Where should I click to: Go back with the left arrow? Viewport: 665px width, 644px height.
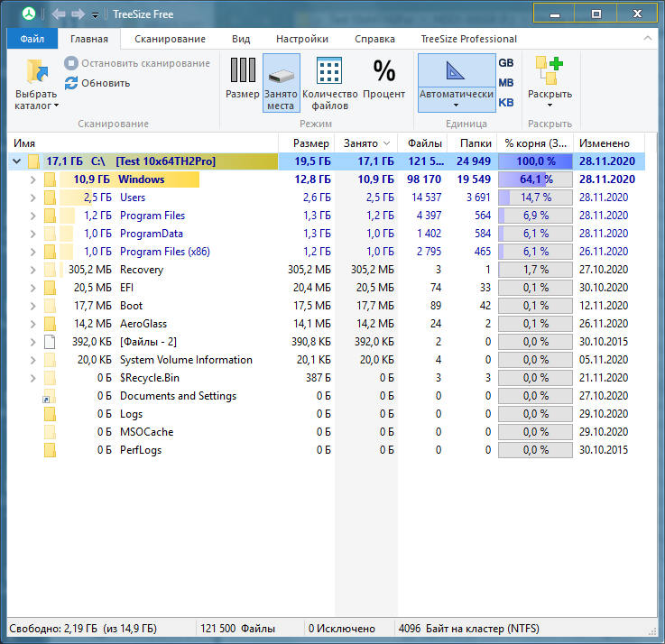point(59,14)
